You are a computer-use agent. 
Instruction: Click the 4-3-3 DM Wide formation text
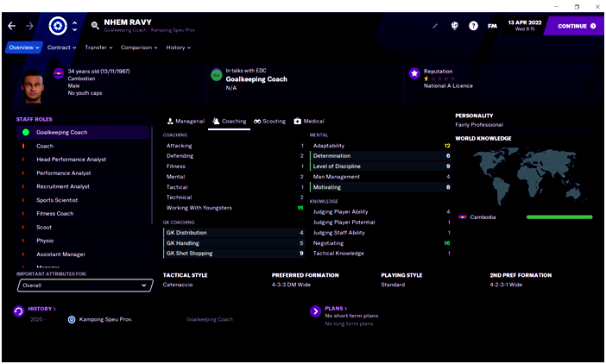click(x=291, y=285)
